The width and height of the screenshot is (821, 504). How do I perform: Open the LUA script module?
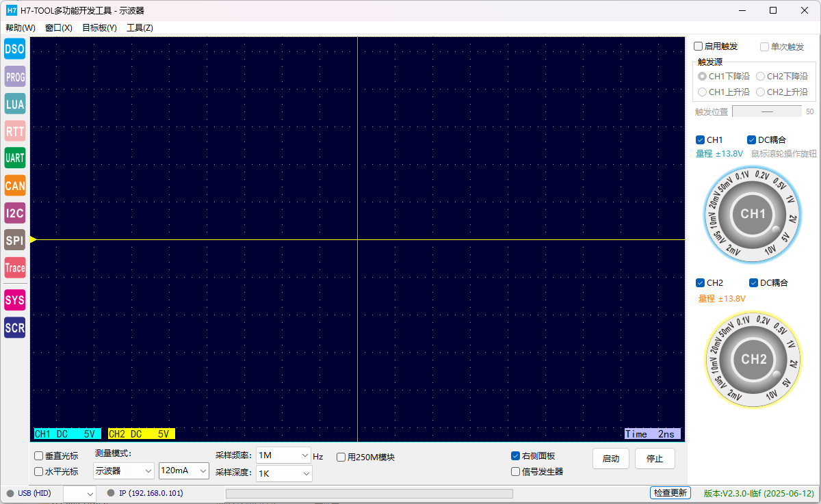pos(14,104)
